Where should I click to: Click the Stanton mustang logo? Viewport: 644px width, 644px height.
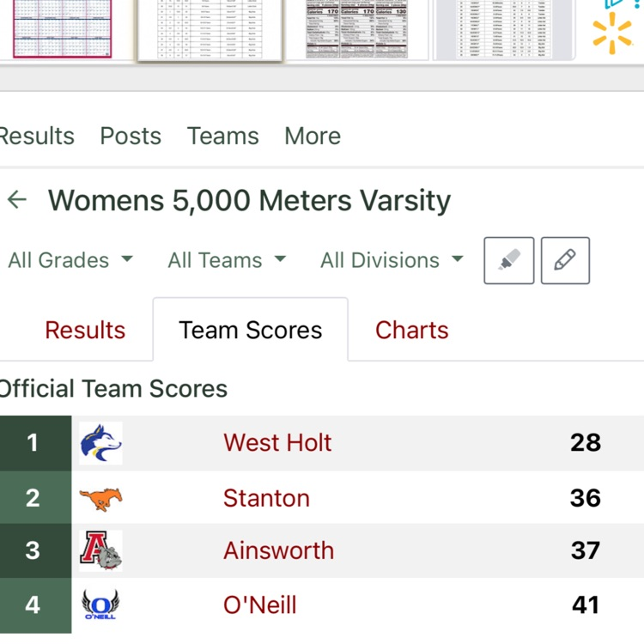100,498
